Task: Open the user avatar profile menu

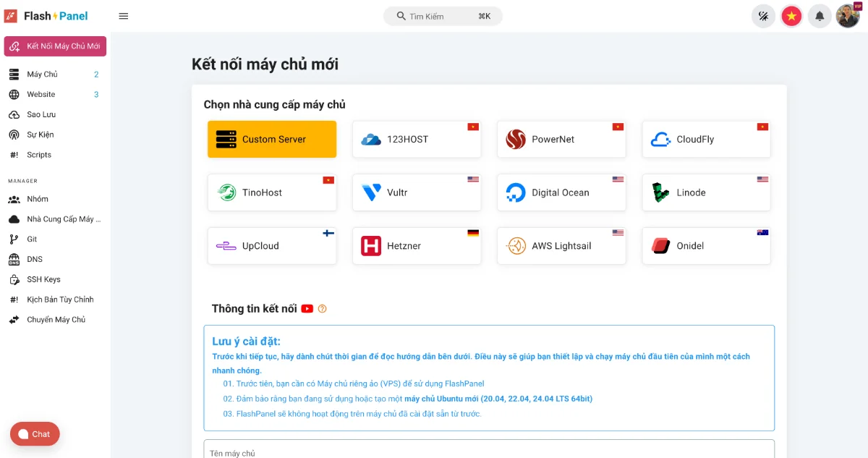Action: (847, 15)
